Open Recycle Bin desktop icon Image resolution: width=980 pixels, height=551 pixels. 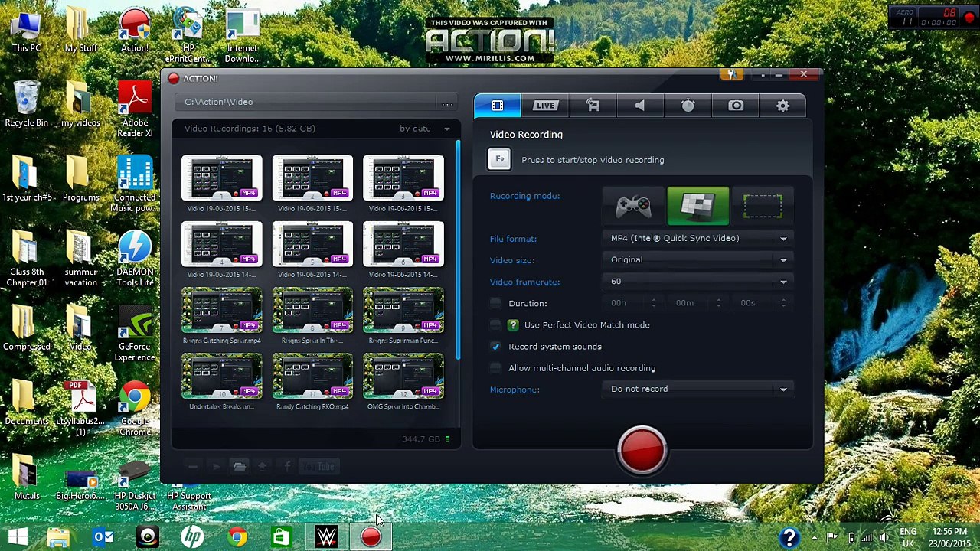pyautogui.click(x=27, y=104)
